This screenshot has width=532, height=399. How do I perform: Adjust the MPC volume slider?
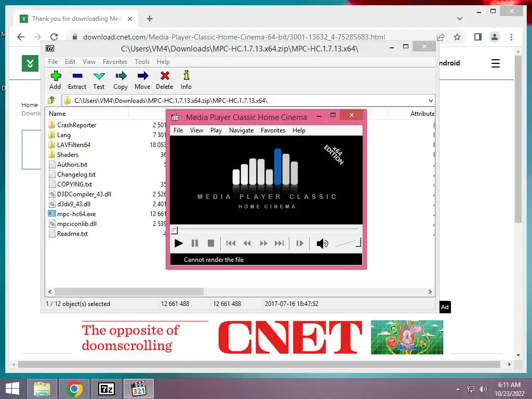tap(348, 243)
